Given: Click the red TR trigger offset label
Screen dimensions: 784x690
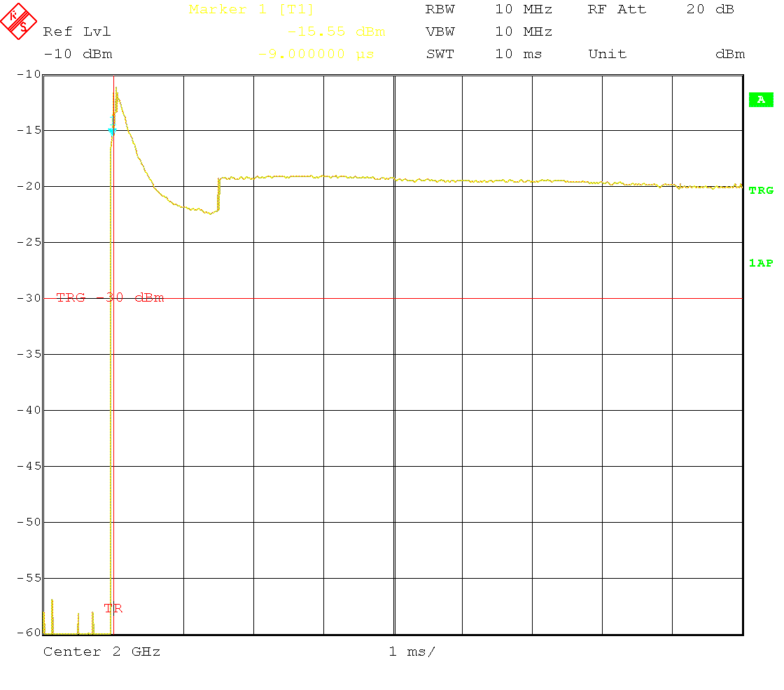Looking at the screenshot, I should [113, 608].
